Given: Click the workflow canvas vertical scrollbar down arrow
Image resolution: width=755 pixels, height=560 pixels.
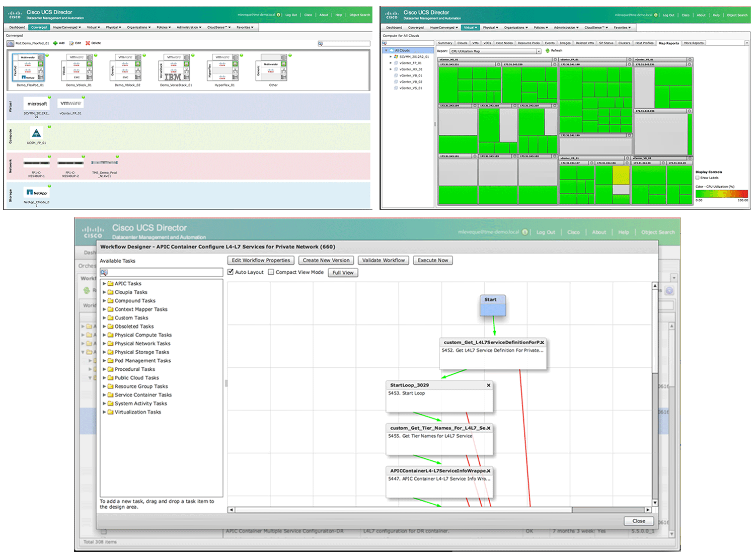Looking at the screenshot, I should (x=655, y=503).
